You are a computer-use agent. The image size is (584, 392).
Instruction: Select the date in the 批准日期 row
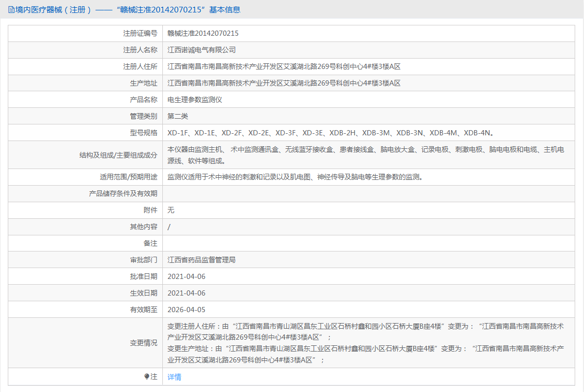187,276
